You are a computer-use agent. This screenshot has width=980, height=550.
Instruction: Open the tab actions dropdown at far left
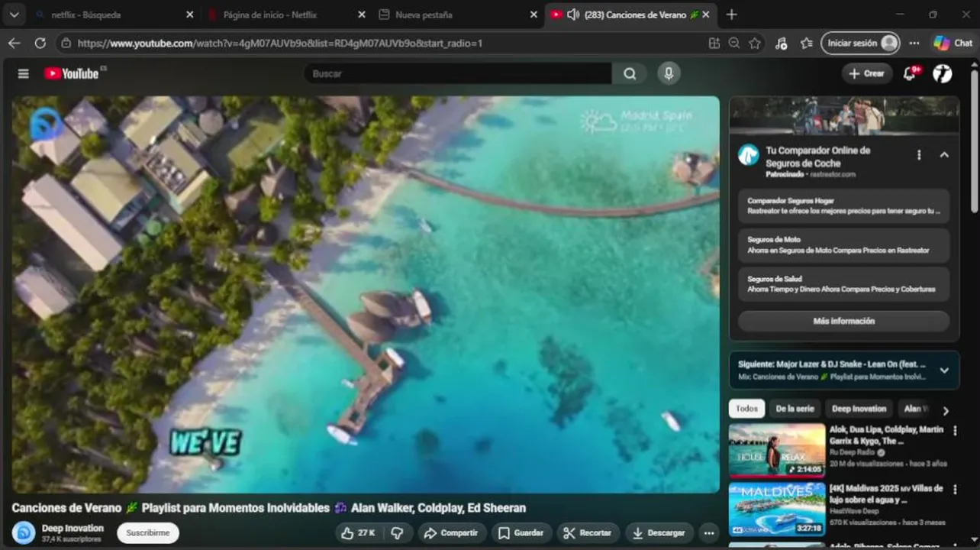pos(14,15)
